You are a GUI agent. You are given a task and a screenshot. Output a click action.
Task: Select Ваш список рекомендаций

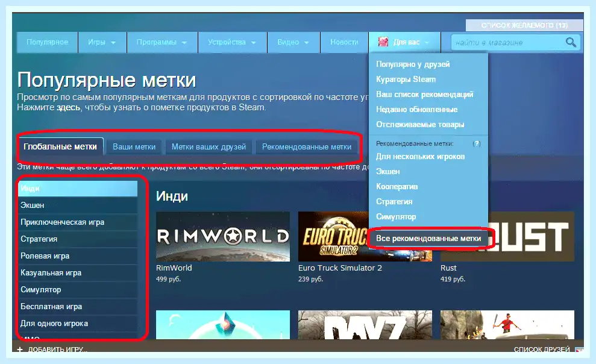425,94
